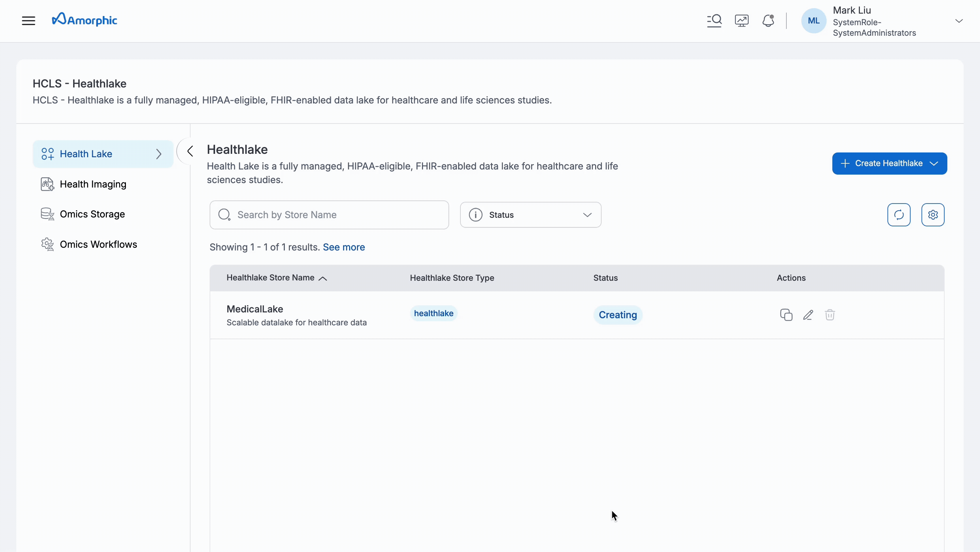
Task: Click the Amorphic logo
Action: coord(84,20)
